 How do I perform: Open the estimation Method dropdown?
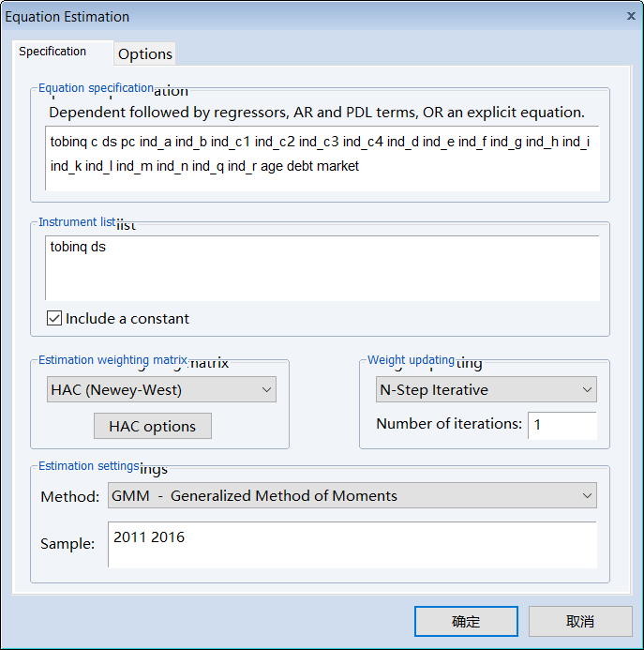(x=352, y=496)
